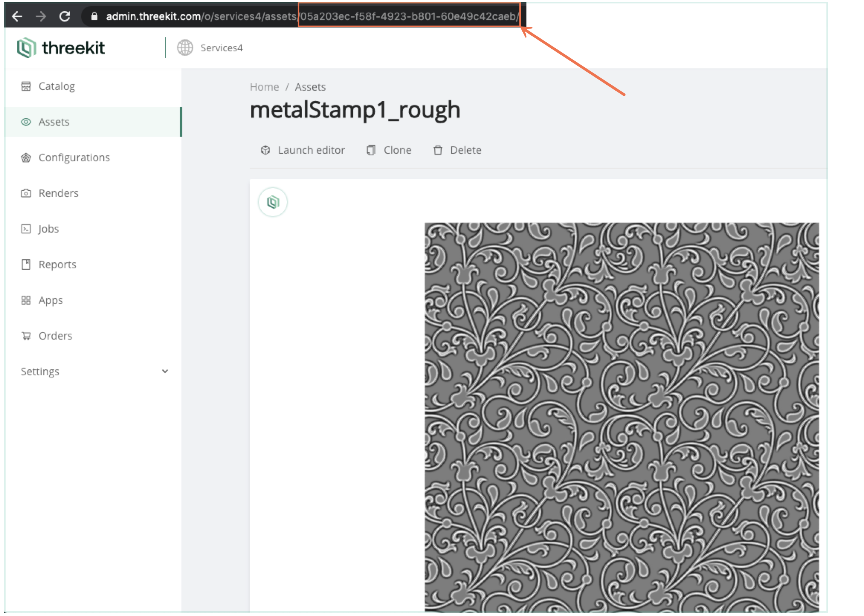Expand the Settings chevron in sidebar

[165, 371]
